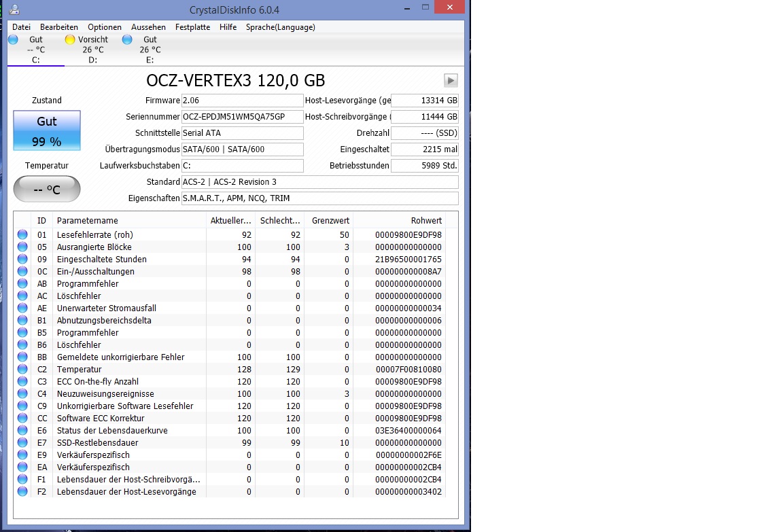This screenshot has width=783, height=532.
Task: Click status icon of Software ECC Korrektur row
Action: 22,418
